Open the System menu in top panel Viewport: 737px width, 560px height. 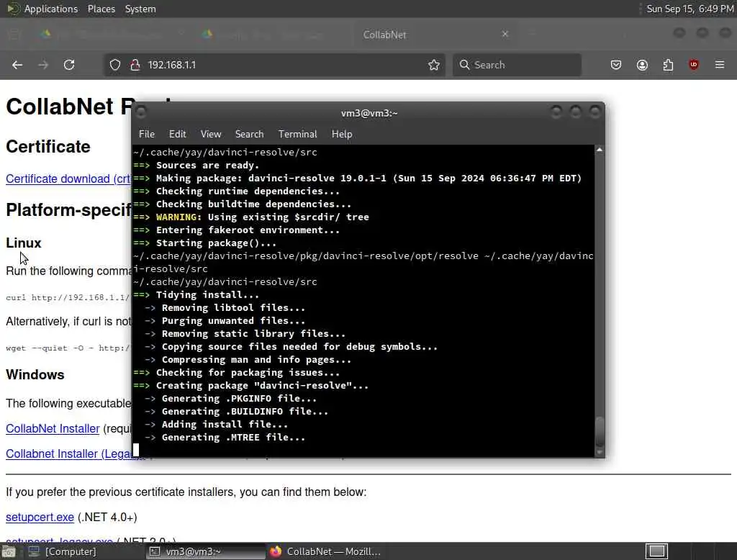(x=140, y=9)
